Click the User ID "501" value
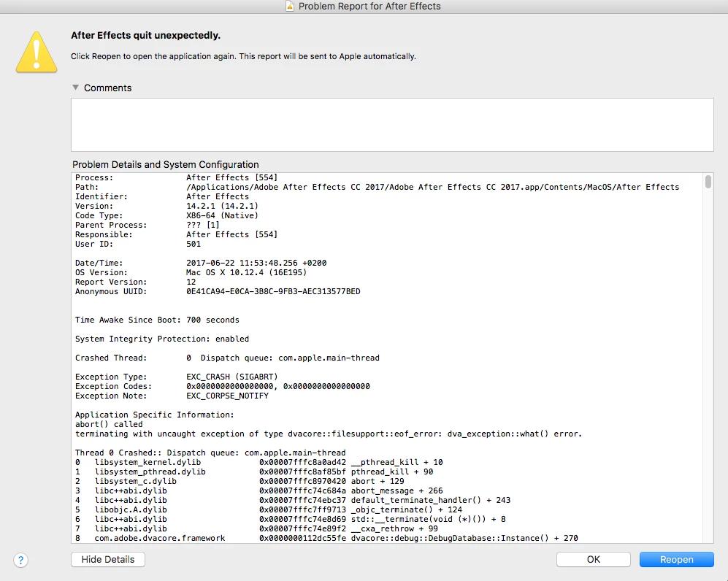 [194, 244]
